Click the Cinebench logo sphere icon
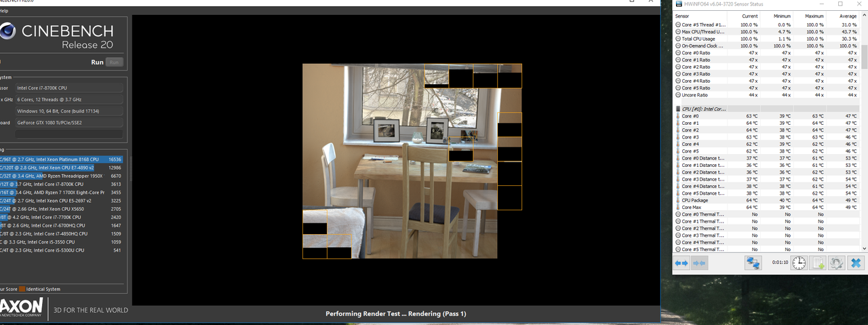Image resolution: width=868 pixels, height=325 pixels. pyautogui.click(x=7, y=32)
